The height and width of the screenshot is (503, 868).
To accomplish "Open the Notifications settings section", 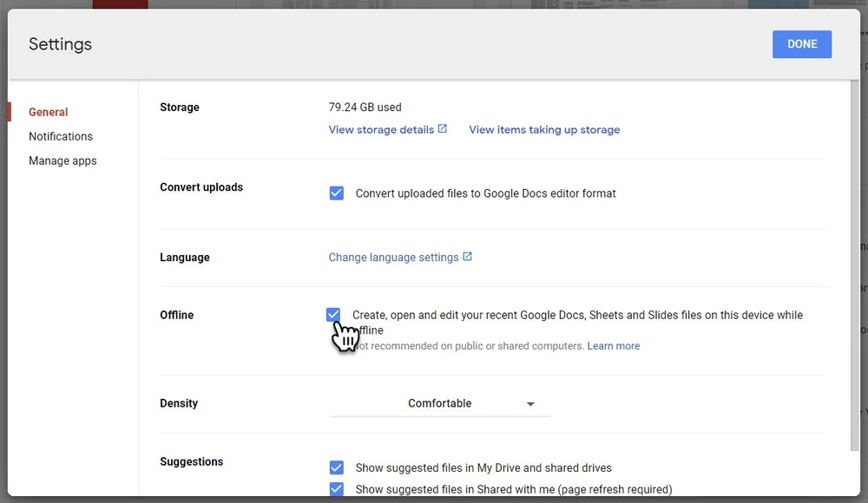I will click(61, 136).
